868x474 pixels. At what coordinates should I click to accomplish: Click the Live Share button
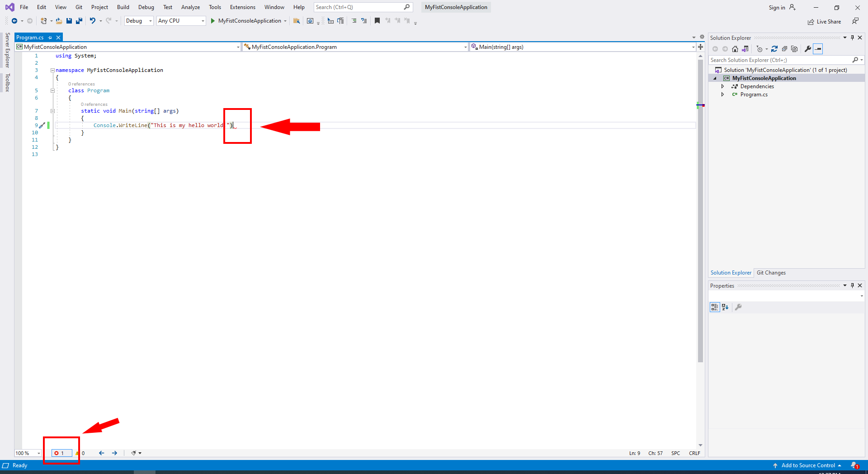(825, 22)
